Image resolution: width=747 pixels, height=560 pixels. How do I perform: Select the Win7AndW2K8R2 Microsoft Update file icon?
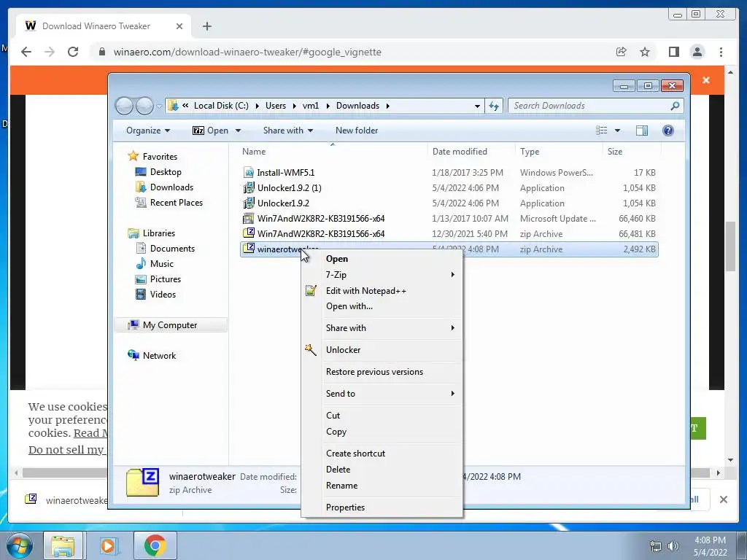click(x=248, y=219)
